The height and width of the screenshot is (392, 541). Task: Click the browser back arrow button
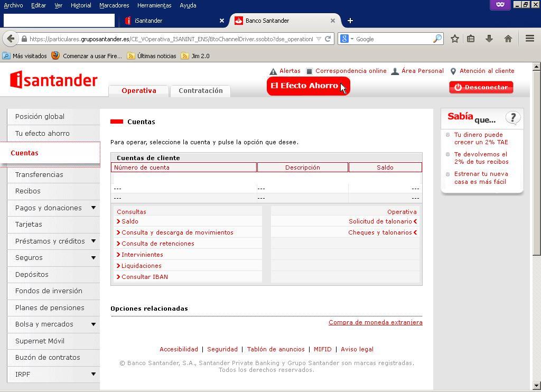(11, 39)
